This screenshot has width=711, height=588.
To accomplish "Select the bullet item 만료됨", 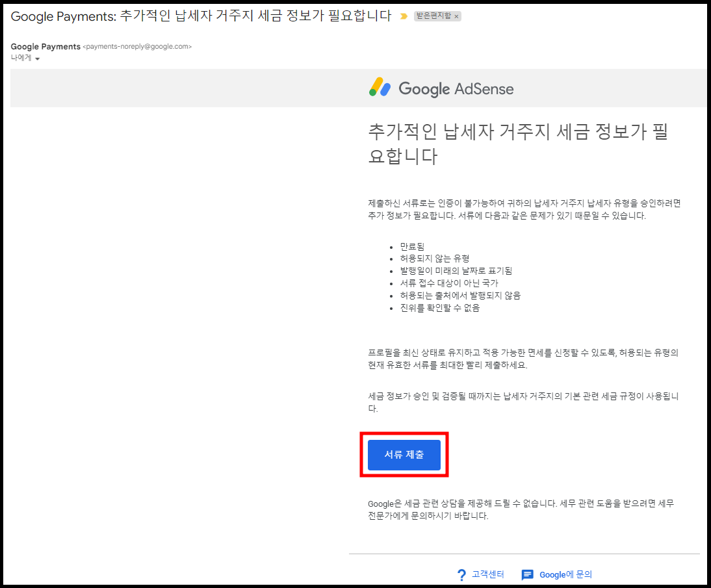I will click(x=412, y=247).
